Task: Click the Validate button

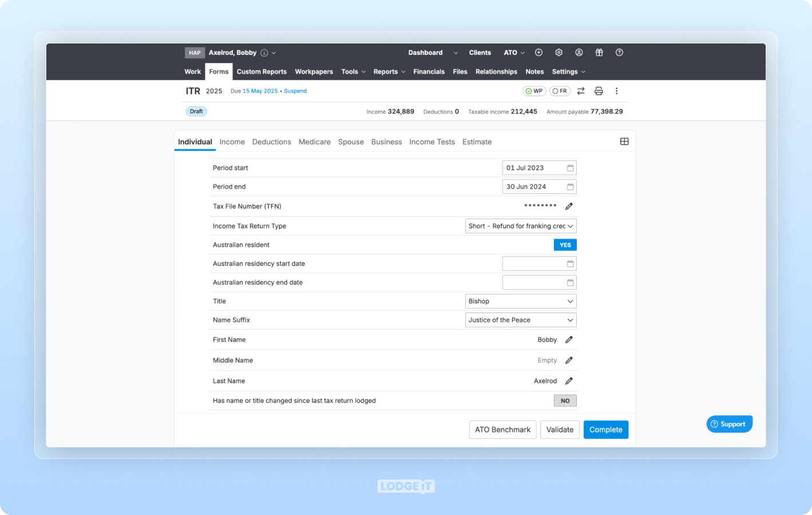Action: [559, 429]
